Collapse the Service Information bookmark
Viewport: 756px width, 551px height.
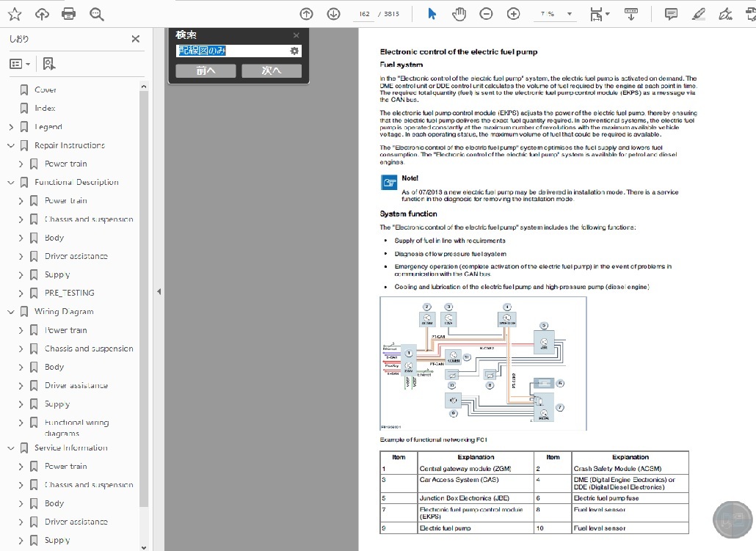(11, 448)
